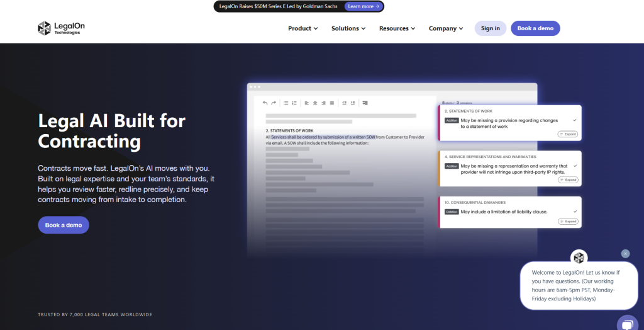Image resolution: width=644 pixels, height=330 pixels.
Task: Expand the Service Representations and Warranties card
Action: point(568,180)
